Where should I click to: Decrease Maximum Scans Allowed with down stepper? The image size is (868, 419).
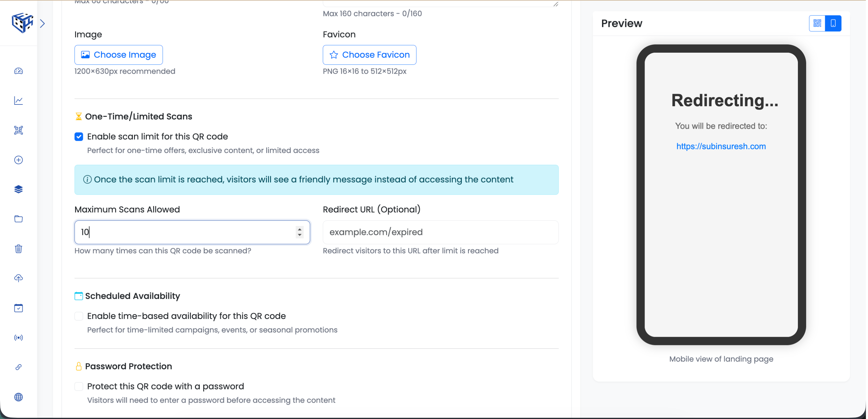pyautogui.click(x=300, y=235)
